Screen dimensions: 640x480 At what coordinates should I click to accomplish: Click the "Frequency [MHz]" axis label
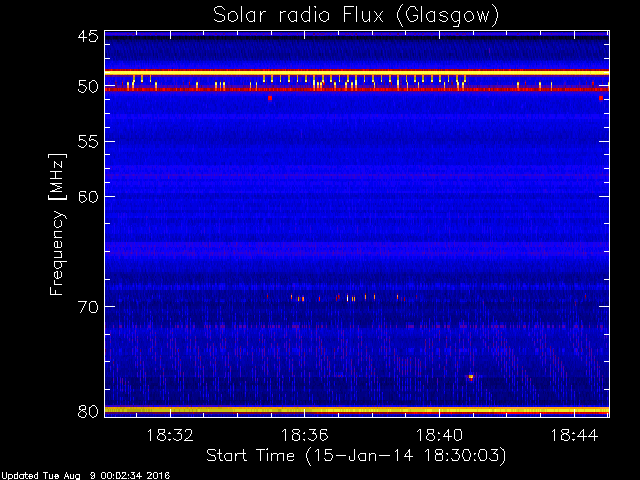click(57, 224)
